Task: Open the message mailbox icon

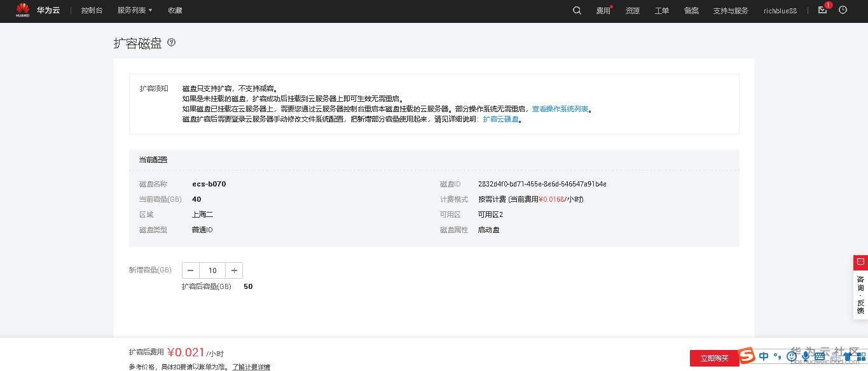Action: click(823, 10)
